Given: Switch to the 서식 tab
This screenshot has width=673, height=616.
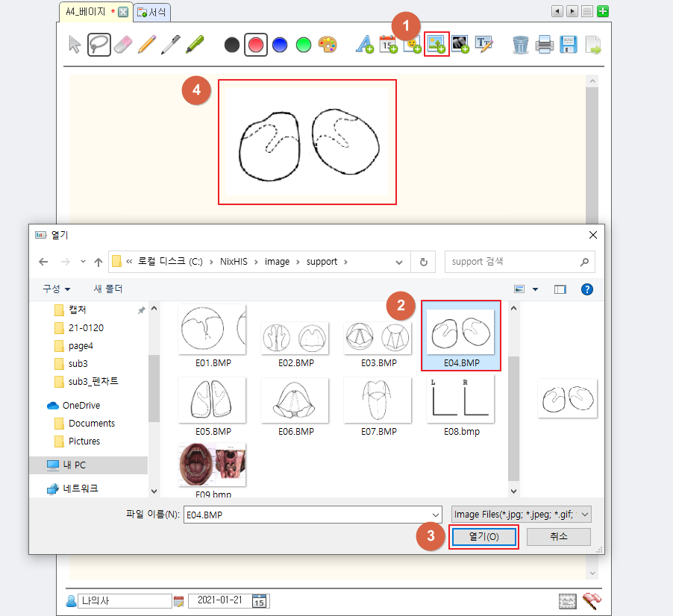Looking at the screenshot, I should tap(152, 12).
